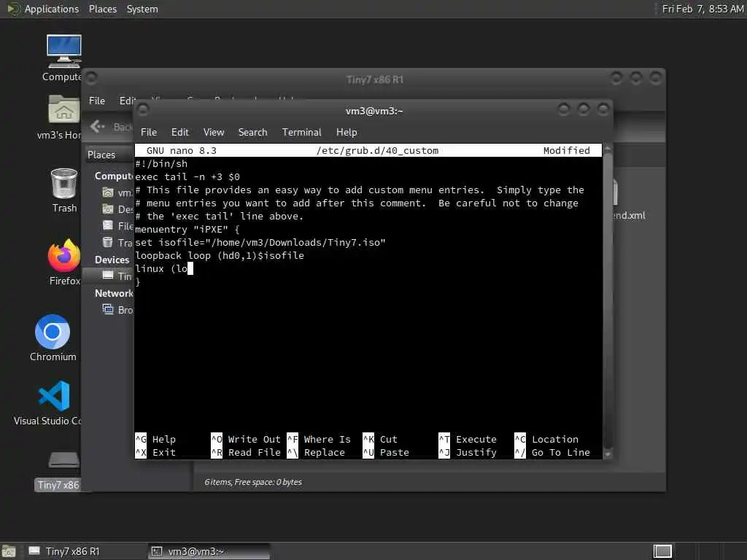
Task: Click the /etc/grub.d/40_custom filename header
Action: 377,150
